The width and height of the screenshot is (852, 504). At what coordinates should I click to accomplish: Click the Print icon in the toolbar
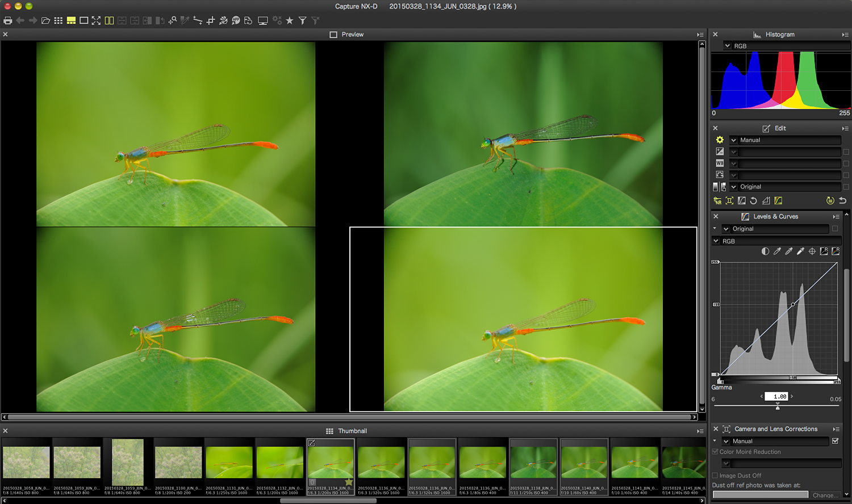(x=7, y=20)
